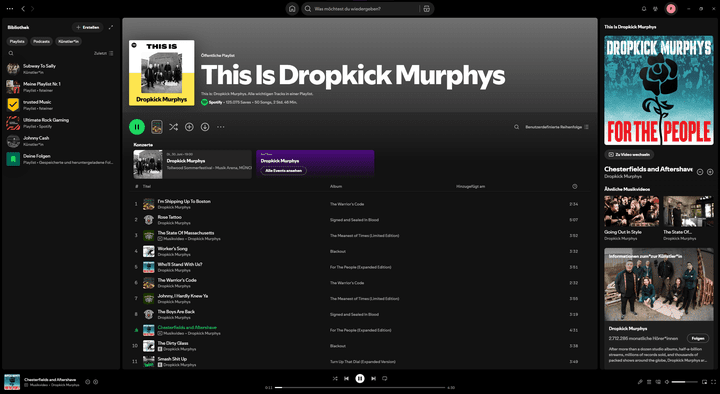Open the Zuletzt sort dropdown
The width and height of the screenshot is (720, 394).
click(x=104, y=53)
